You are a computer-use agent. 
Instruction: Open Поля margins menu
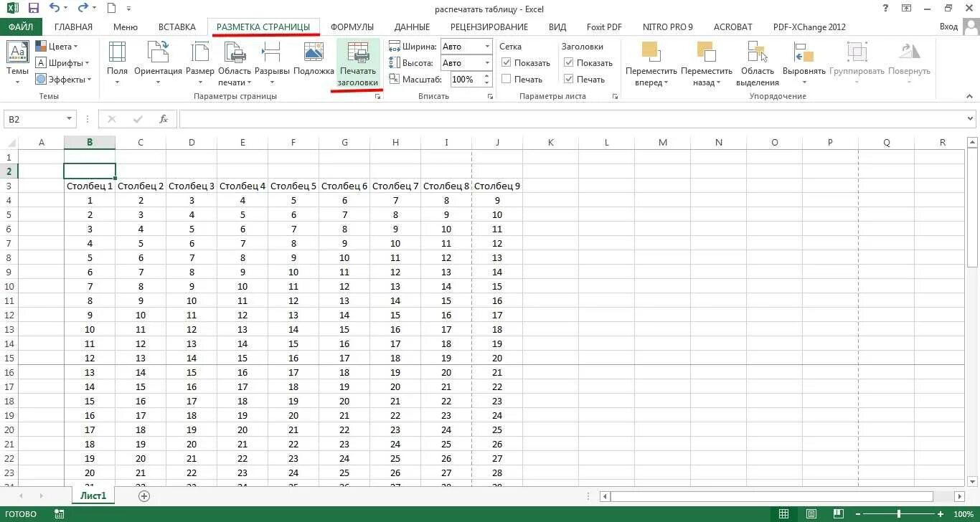tap(117, 63)
